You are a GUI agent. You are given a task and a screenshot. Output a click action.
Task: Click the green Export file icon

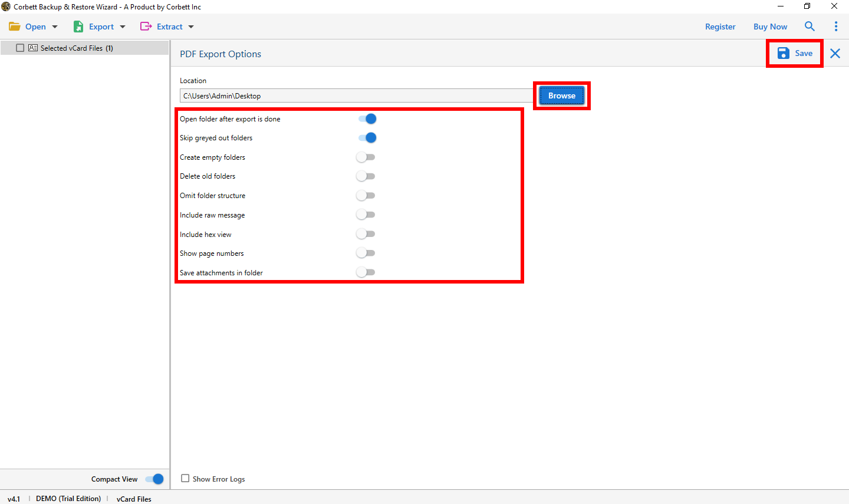pos(78,27)
